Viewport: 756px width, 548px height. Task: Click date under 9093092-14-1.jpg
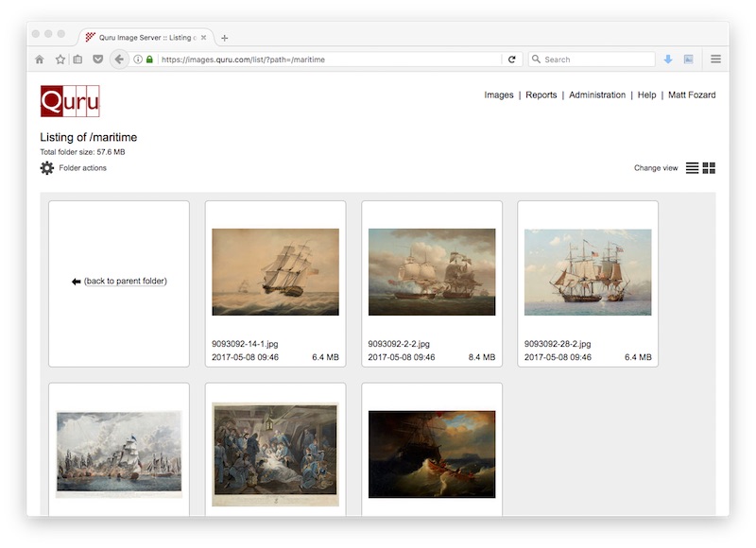245,357
